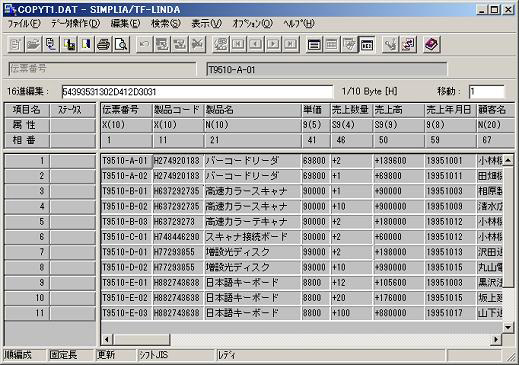
Task: Click the 19951017 date cell
Action: pyautogui.click(x=450, y=313)
